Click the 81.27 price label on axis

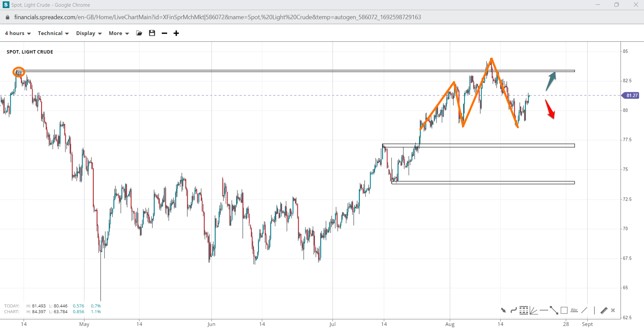tap(631, 95)
